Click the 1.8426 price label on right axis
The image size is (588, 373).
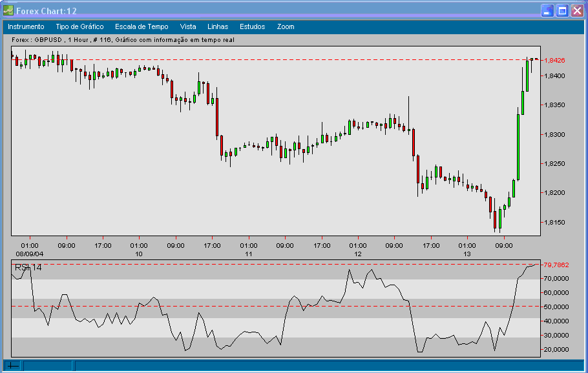click(x=553, y=62)
